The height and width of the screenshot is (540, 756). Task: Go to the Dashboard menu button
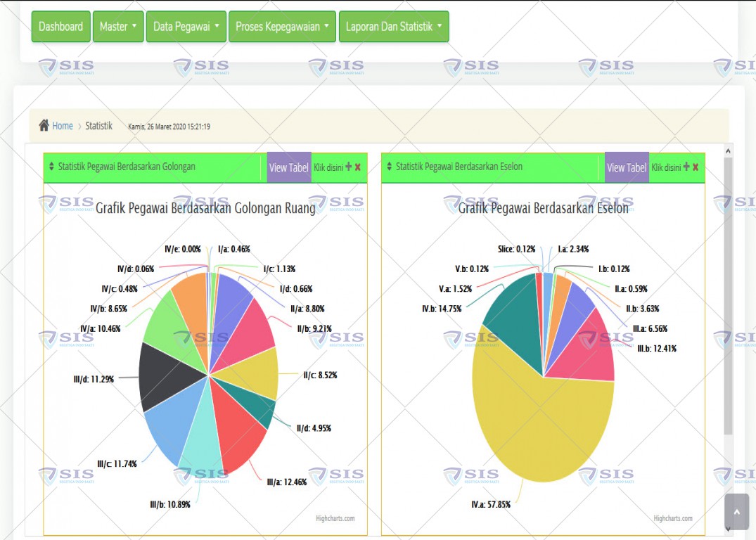pos(60,27)
